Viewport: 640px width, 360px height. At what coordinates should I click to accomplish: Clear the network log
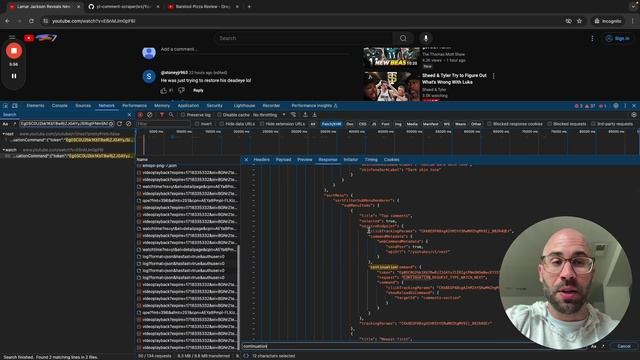[x=150, y=115]
